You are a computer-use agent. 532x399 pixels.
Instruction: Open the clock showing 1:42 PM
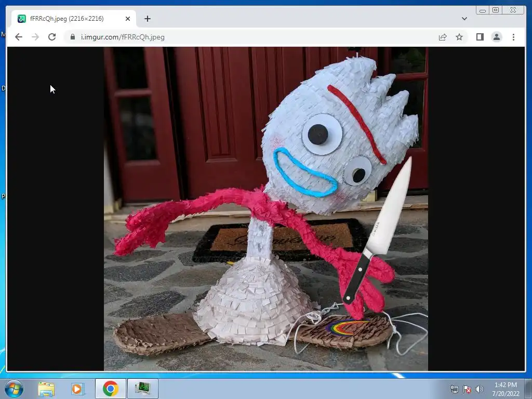pyautogui.click(x=506, y=389)
